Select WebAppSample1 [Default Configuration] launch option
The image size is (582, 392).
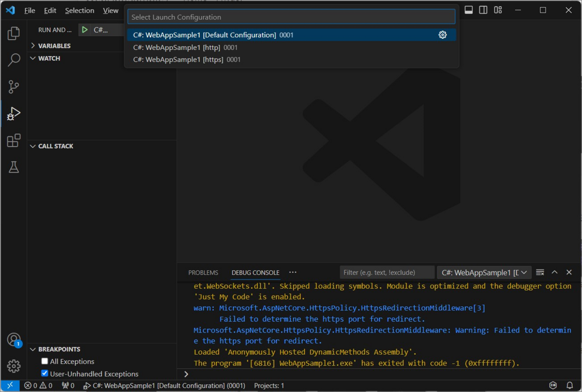291,35
